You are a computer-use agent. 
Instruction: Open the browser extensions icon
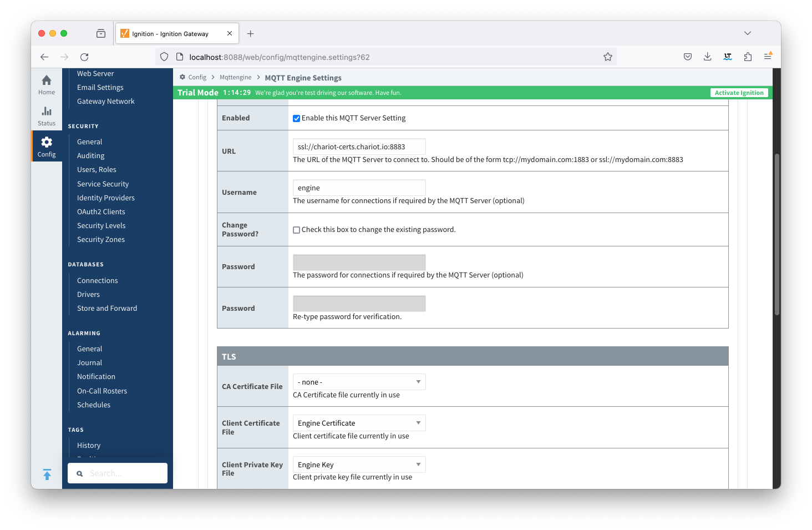[748, 57]
